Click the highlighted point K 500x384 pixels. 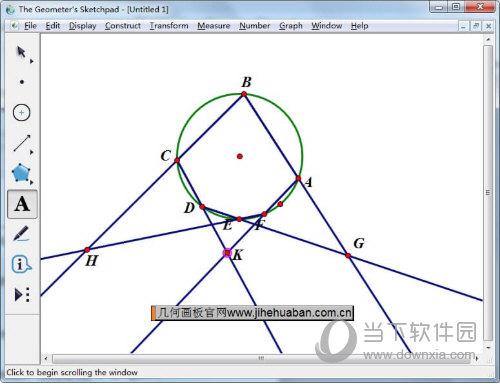[227, 253]
